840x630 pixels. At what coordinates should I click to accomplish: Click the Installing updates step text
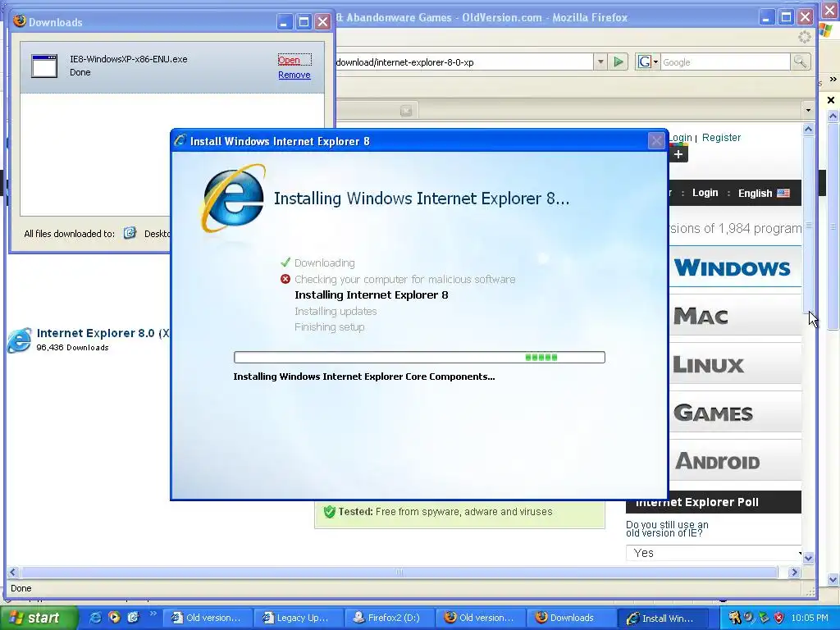[x=336, y=311]
